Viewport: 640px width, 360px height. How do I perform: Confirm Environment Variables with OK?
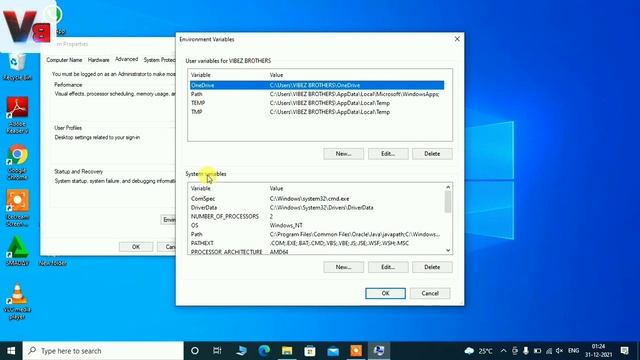(x=385, y=293)
